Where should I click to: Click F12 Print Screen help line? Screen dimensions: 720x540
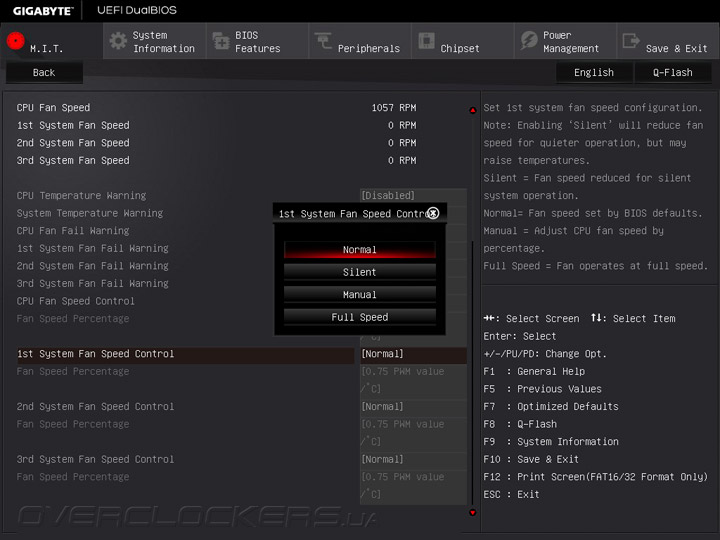point(596,477)
